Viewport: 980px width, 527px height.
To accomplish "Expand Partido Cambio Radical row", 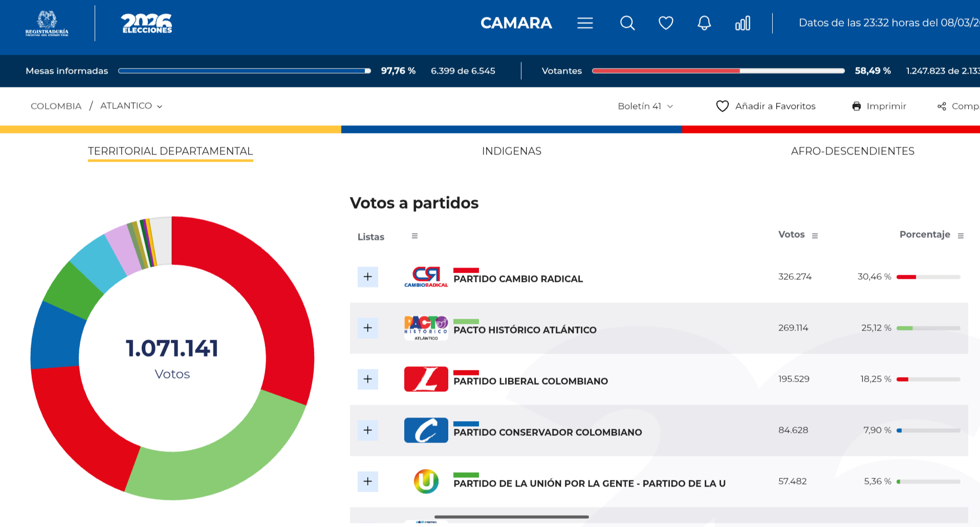I will pyautogui.click(x=367, y=277).
